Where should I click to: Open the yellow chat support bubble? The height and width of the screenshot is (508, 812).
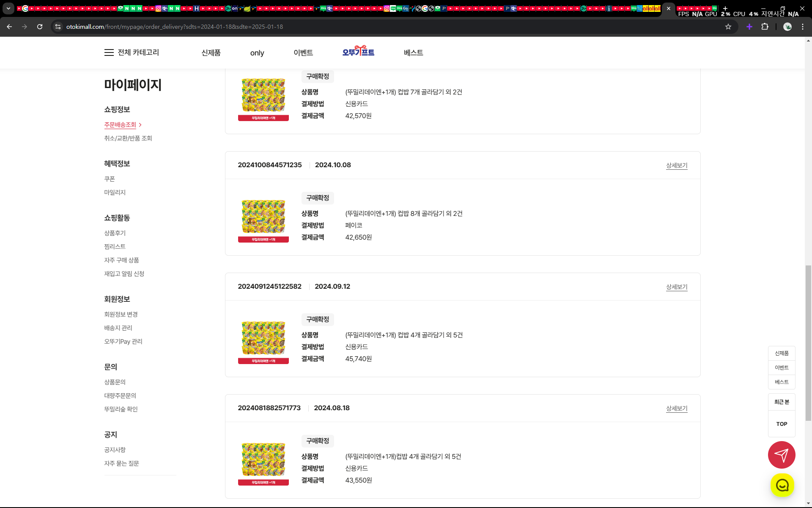pos(782,485)
